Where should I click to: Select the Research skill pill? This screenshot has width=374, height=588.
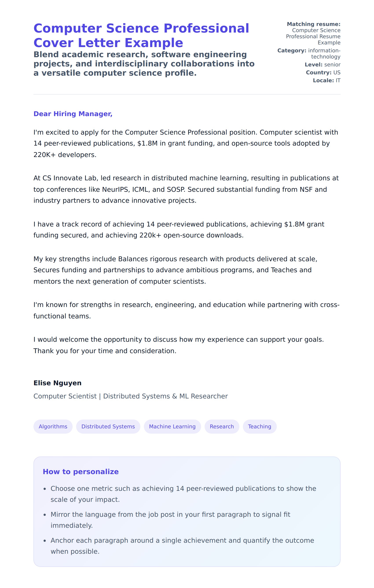click(x=222, y=427)
